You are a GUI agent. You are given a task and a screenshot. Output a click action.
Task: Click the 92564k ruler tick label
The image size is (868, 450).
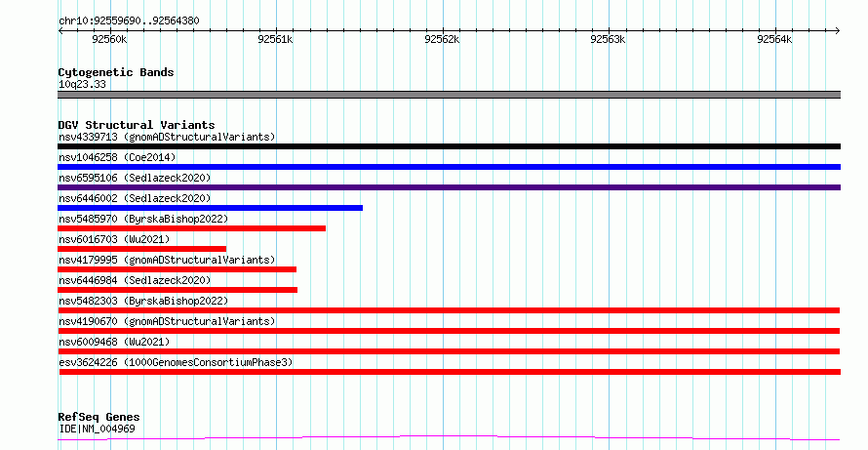tap(774, 39)
